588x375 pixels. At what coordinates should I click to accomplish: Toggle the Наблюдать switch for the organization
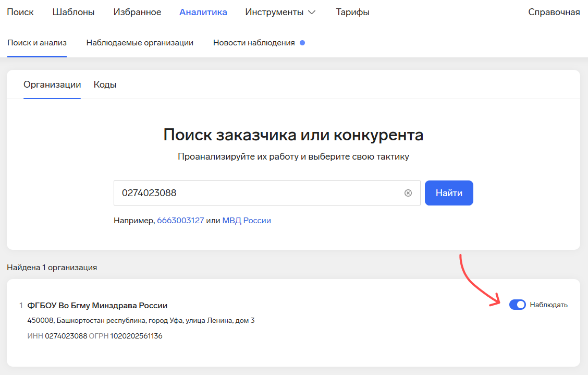(517, 305)
